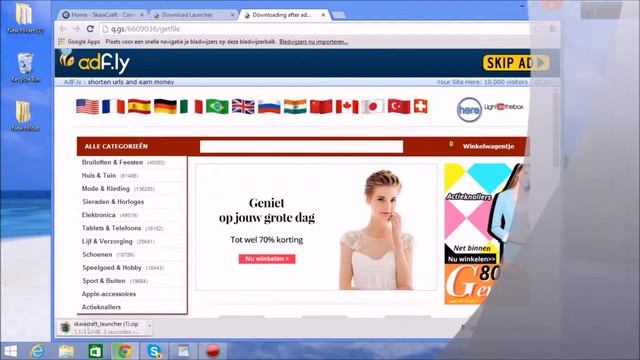Launch Internet Explorer from the taskbar
Viewport: 640px width, 360px height.
(38, 351)
